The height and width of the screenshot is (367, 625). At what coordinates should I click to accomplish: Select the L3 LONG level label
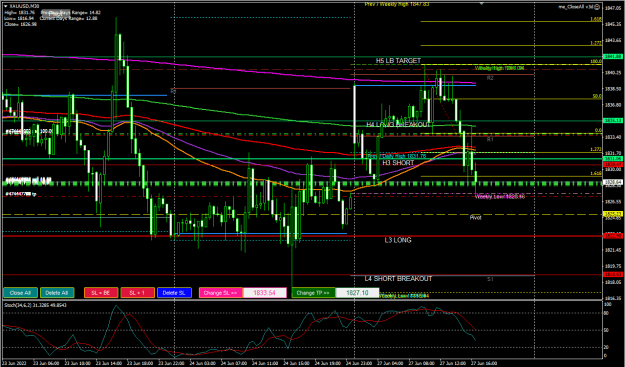pyautogui.click(x=398, y=240)
